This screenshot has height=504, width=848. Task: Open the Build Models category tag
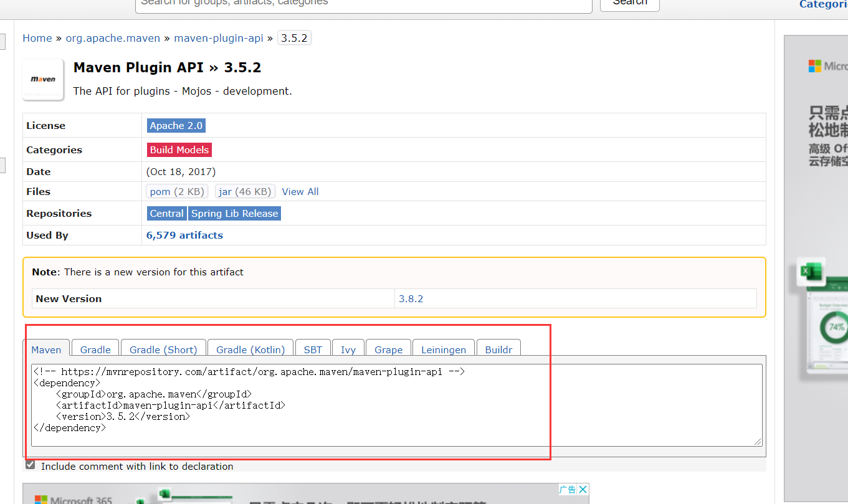click(x=179, y=150)
